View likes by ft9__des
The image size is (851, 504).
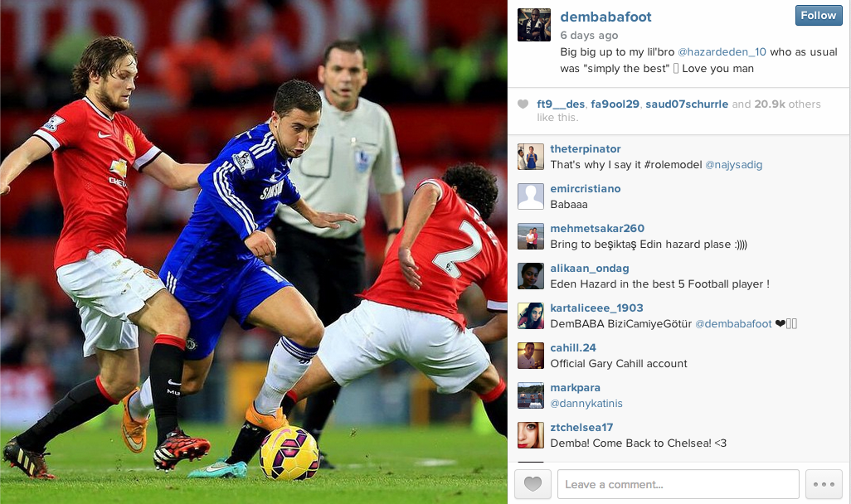(x=561, y=104)
